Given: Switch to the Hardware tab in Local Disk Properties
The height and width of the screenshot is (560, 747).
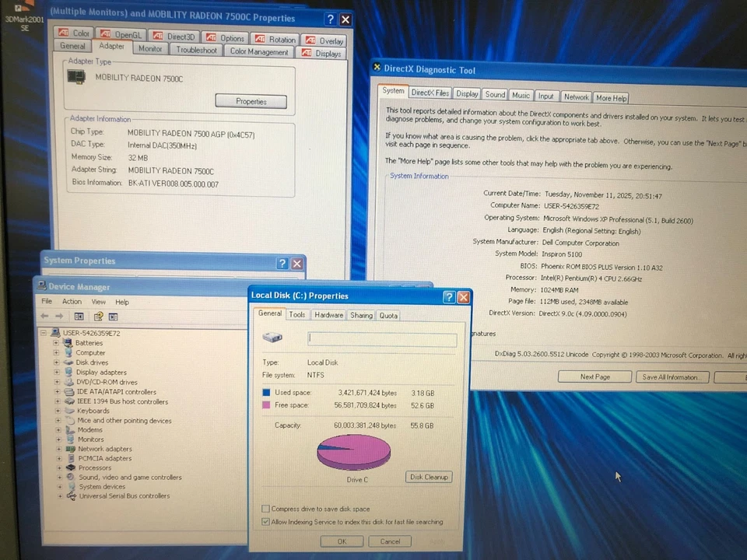Looking at the screenshot, I should pyautogui.click(x=328, y=315).
